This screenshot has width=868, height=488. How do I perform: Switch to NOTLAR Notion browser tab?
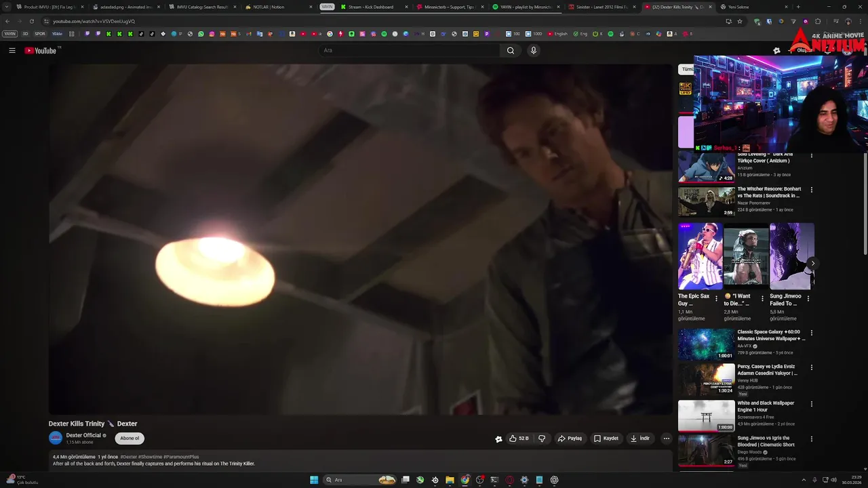tap(278, 7)
